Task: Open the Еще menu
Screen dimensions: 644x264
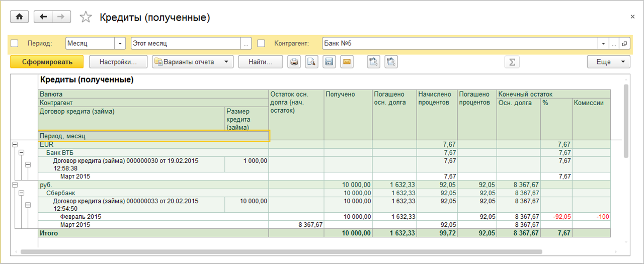Action: pos(608,62)
